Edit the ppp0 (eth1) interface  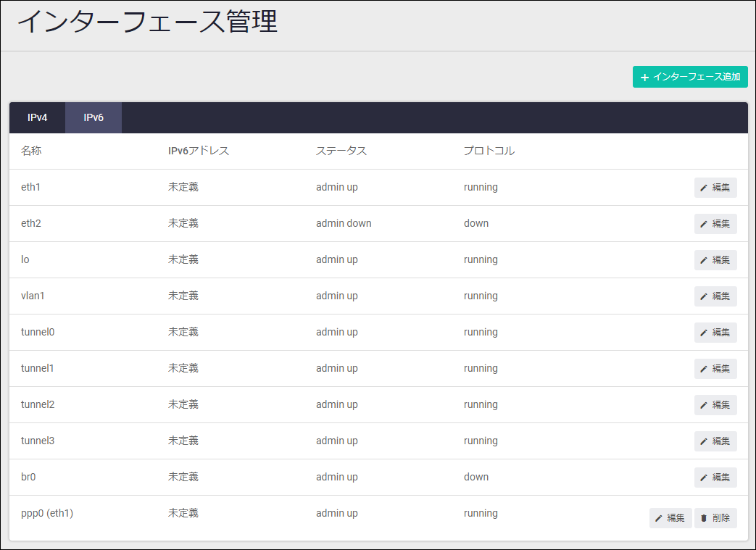click(x=670, y=518)
